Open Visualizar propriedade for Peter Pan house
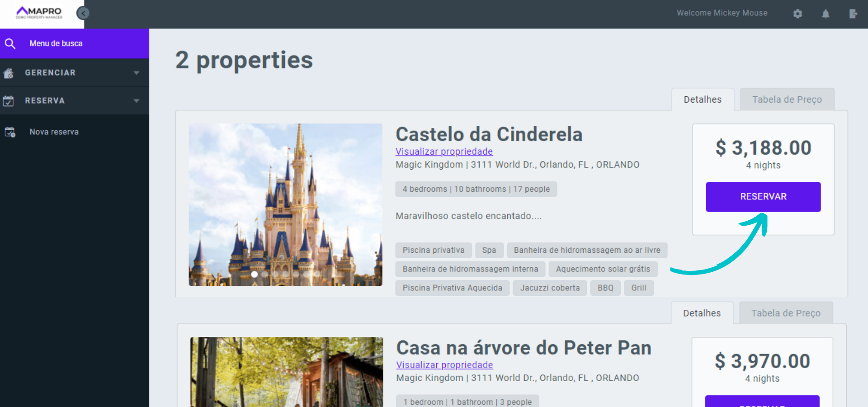 [444, 365]
